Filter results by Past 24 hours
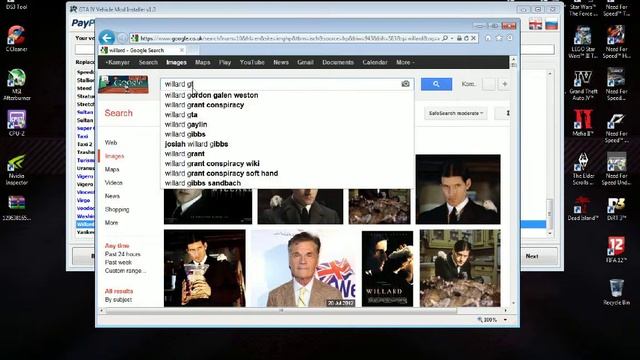This screenshot has height=360, width=640. click(122, 254)
